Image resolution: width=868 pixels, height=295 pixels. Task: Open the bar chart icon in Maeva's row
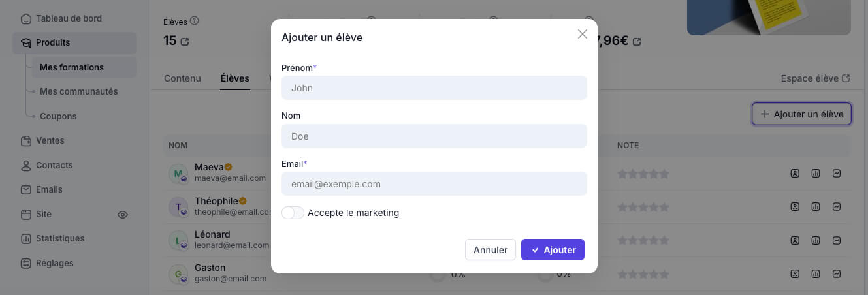click(x=816, y=174)
